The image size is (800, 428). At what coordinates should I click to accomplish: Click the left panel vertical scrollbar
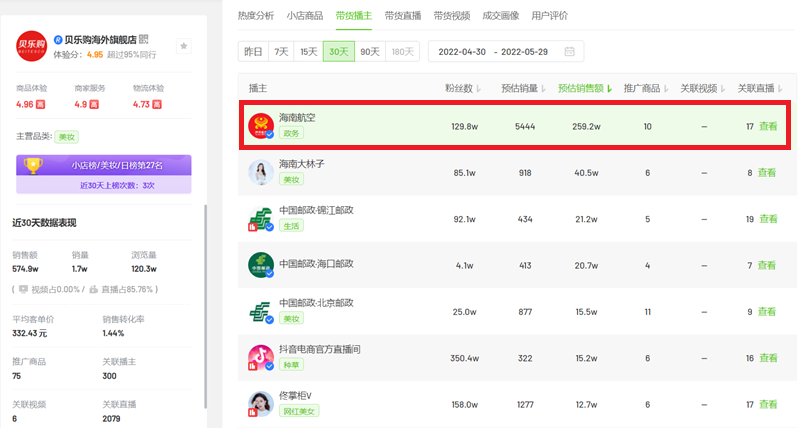(206, 306)
